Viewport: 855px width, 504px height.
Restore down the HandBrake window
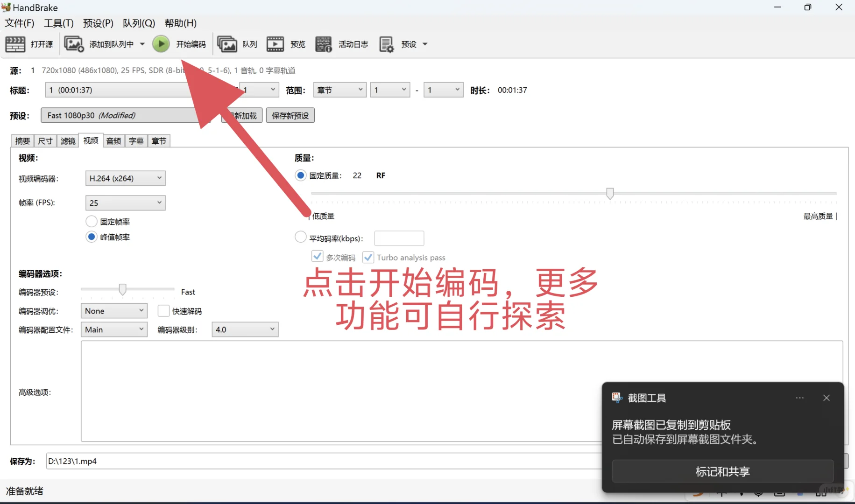point(808,7)
